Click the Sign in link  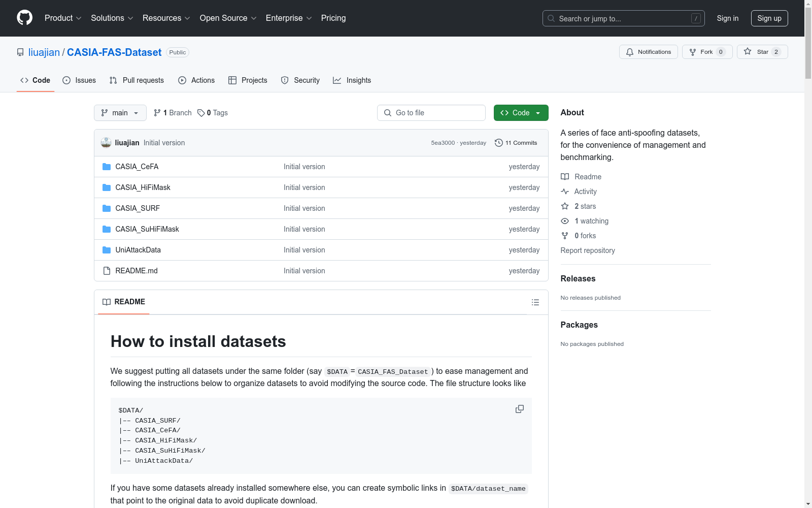point(727,18)
